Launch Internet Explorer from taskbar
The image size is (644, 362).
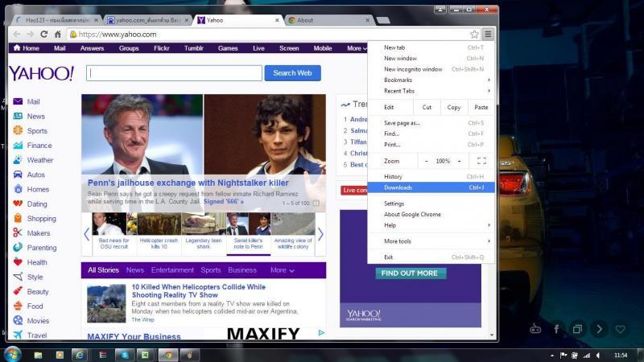79,355
